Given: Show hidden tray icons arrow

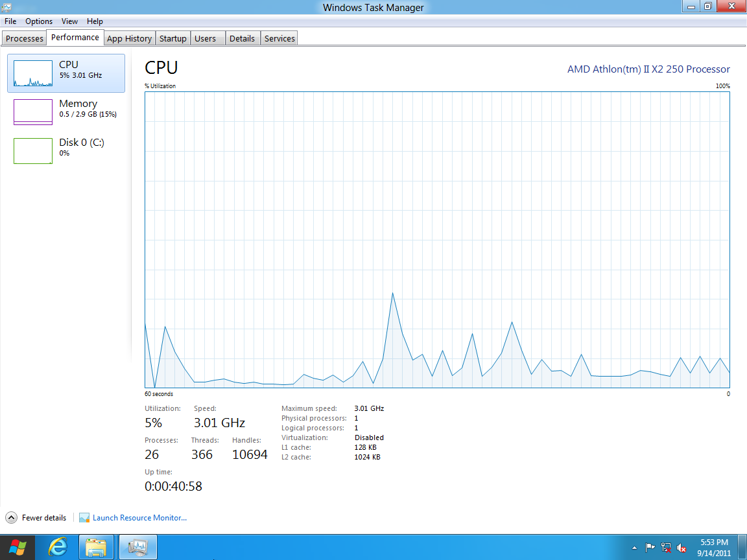Looking at the screenshot, I should 634,548.
